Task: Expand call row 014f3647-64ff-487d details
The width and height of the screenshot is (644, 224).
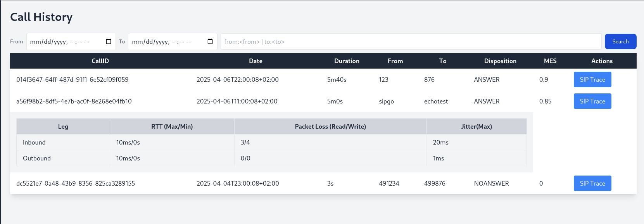Action: pos(73,79)
